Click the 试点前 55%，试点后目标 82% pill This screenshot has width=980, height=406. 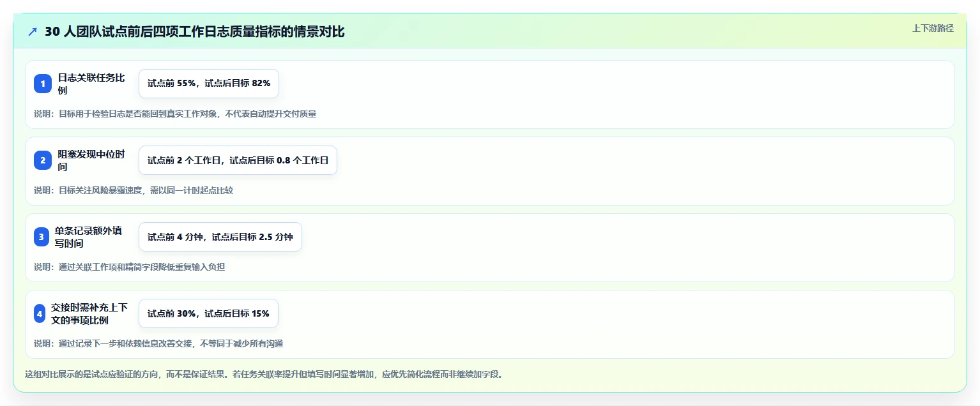[209, 84]
